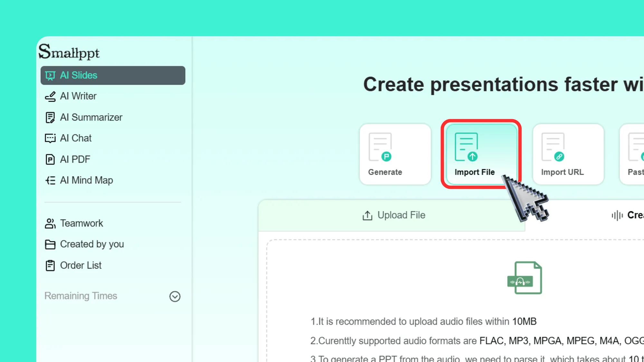Image resolution: width=644 pixels, height=362 pixels.
Task: Open the Created by you folder icon
Action: point(50,244)
